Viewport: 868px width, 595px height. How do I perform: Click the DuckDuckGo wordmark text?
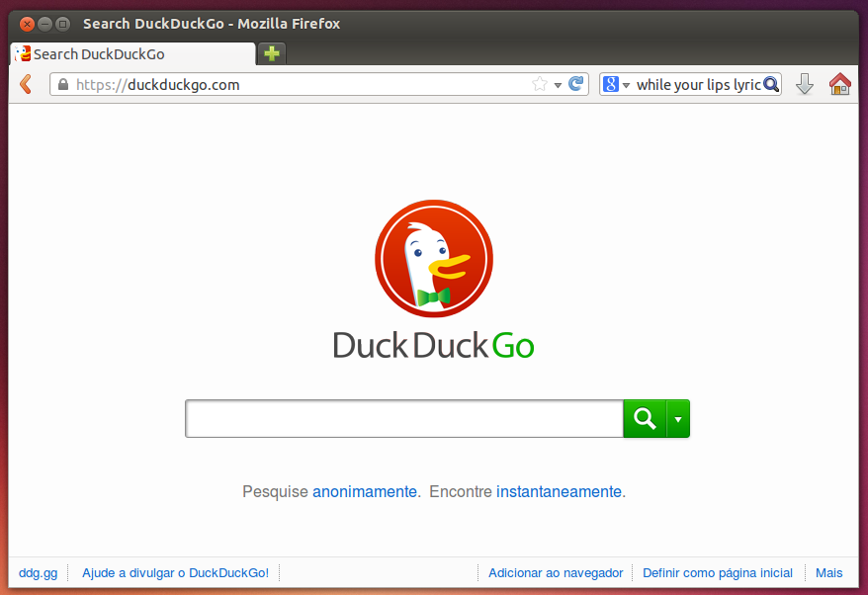coord(433,345)
